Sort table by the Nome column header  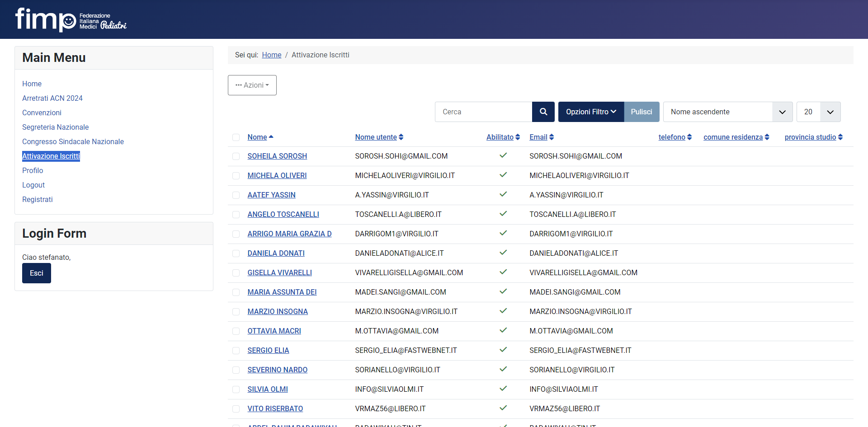tap(257, 137)
